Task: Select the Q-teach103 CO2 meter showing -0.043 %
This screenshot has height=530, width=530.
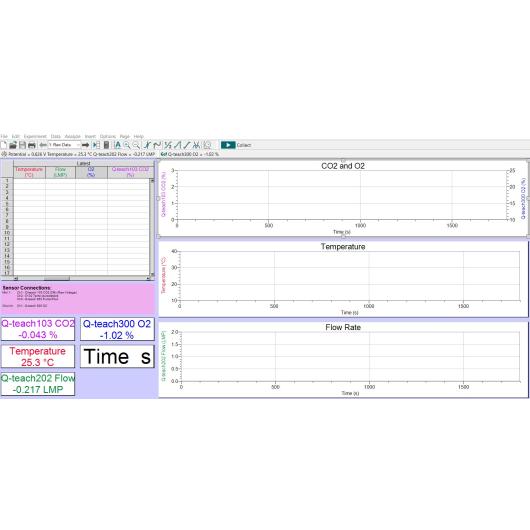Action: (x=38, y=329)
